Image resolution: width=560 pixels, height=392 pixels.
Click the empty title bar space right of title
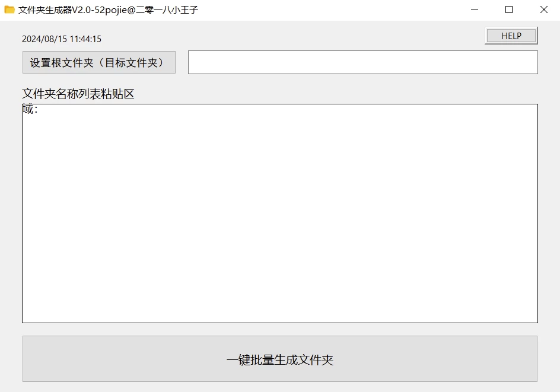[x=326, y=9]
